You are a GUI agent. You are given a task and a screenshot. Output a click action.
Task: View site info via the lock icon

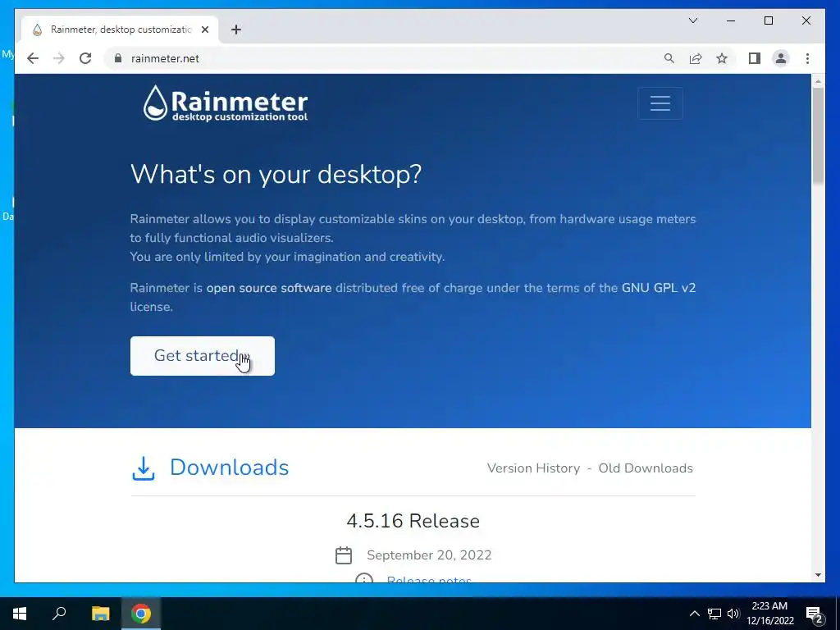click(x=118, y=58)
